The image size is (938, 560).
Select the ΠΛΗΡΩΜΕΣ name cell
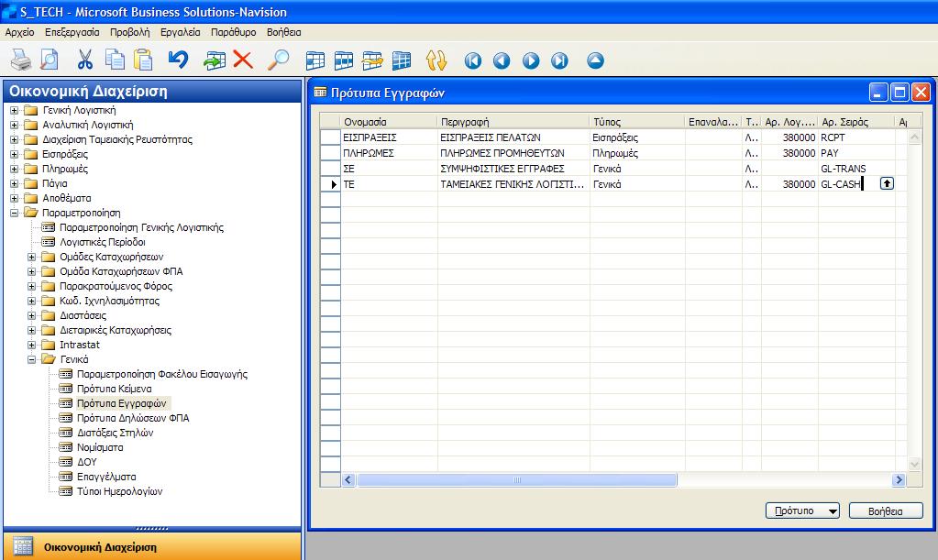coord(389,153)
